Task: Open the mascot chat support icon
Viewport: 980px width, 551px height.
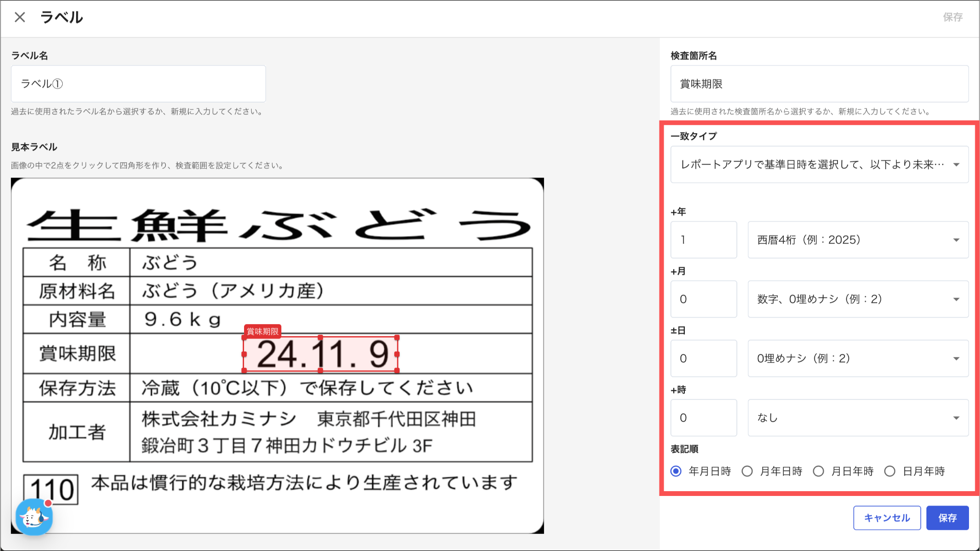Action: coord(33,517)
